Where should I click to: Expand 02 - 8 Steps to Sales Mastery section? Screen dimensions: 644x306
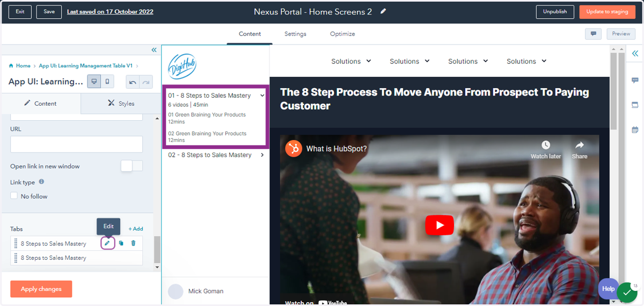coord(262,155)
